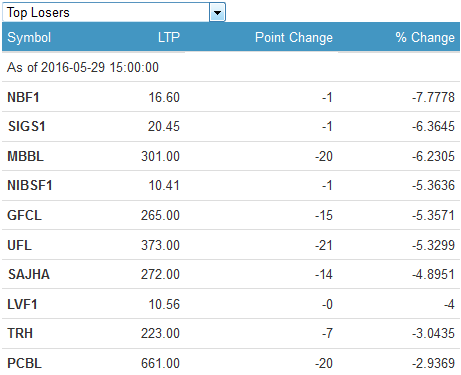Screen dimensions: 461x375
Task: Sort by % Change column header
Action: pyautogui.click(x=425, y=37)
